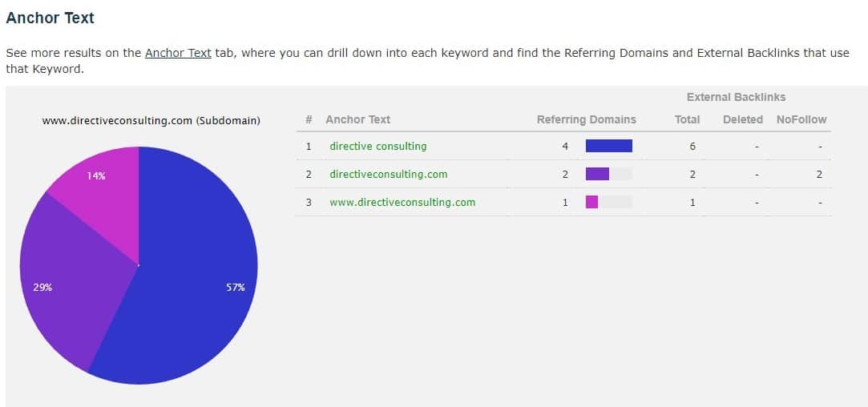Click the External Backlinks group header
Viewport: 868px width, 407px height.
736,98
